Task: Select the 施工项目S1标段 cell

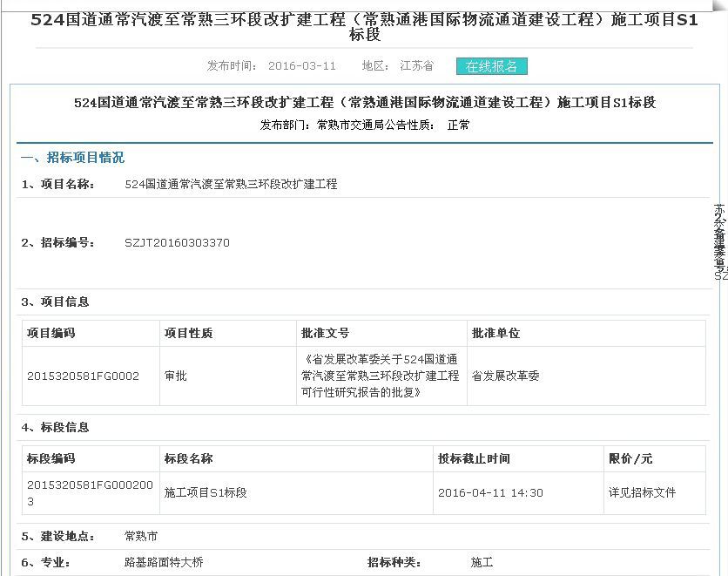Action: tap(206, 493)
